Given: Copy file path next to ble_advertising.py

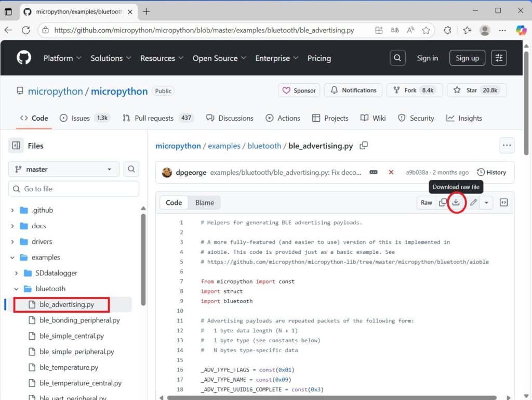Looking at the screenshot, I should tap(364, 146).
